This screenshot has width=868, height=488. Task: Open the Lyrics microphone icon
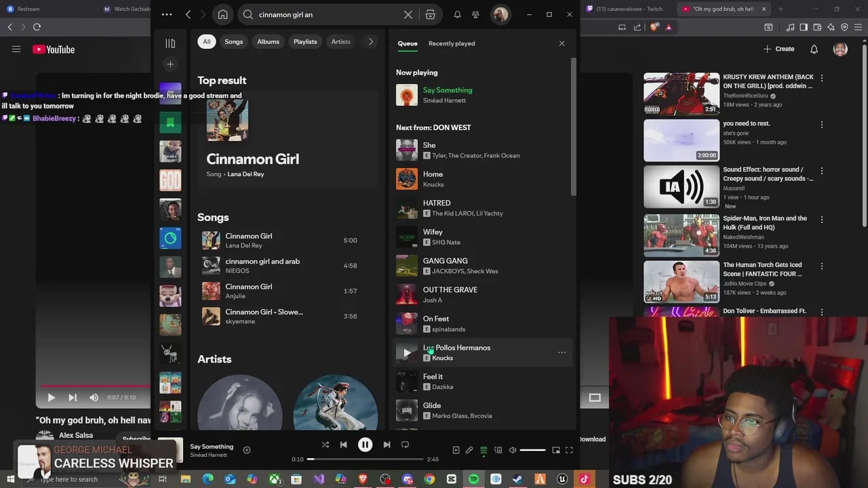pos(469,450)
